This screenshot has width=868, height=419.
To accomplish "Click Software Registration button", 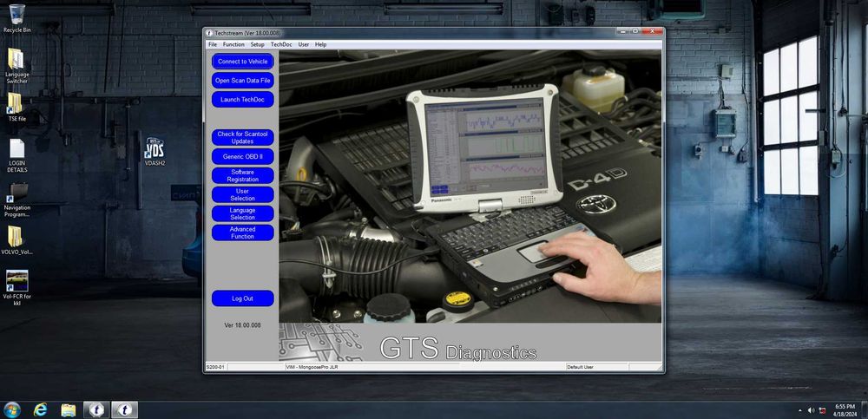I will [242, 175].
